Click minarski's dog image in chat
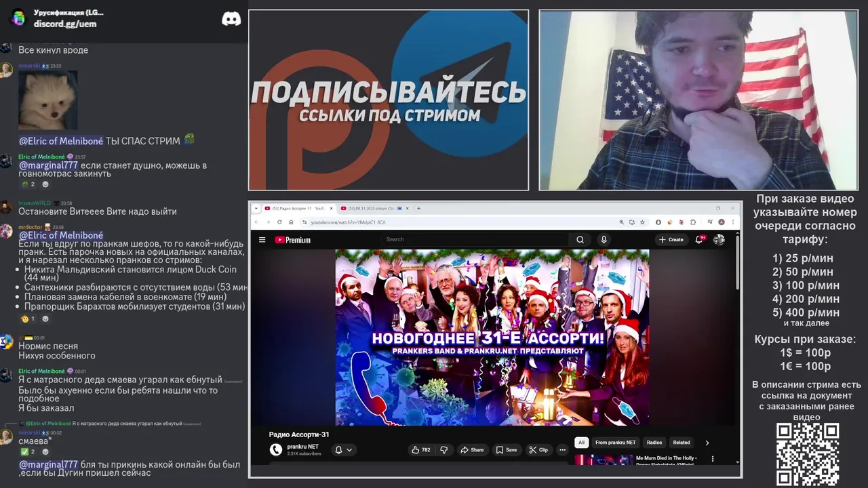This screenshot has width=868, height=488. (x=47, y=100)
